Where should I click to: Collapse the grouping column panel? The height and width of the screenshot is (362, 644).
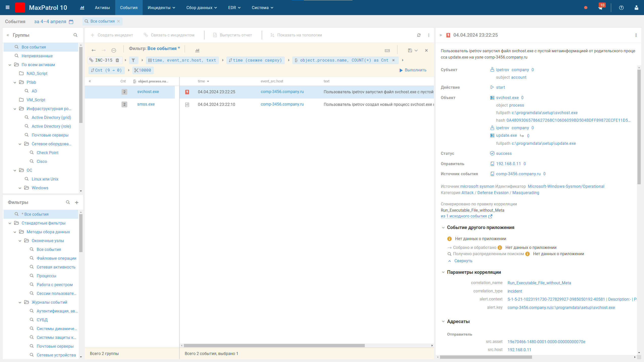pyautogui.click(x=90, y=81)
